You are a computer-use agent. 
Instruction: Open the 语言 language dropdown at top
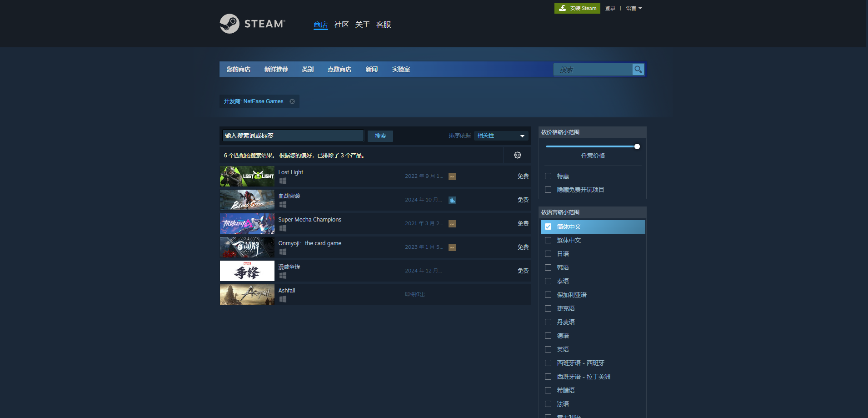pos(634,8)
